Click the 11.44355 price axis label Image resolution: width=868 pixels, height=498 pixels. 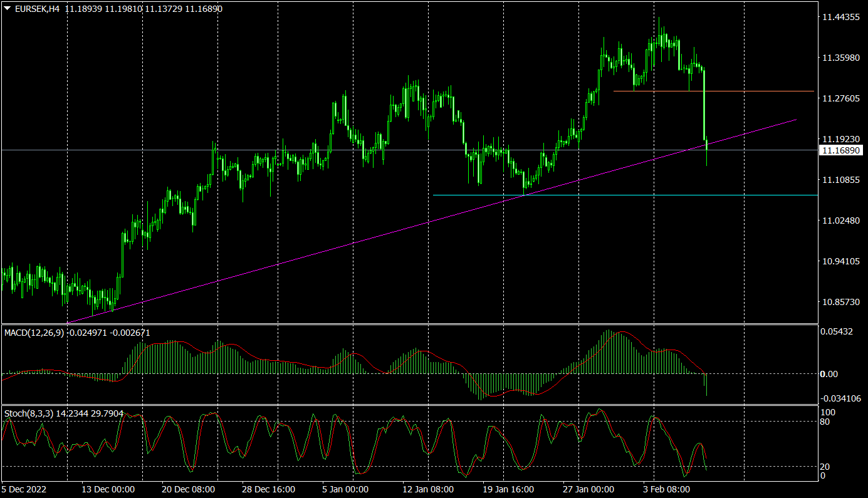pyautogui.click(x=840, y=17)
